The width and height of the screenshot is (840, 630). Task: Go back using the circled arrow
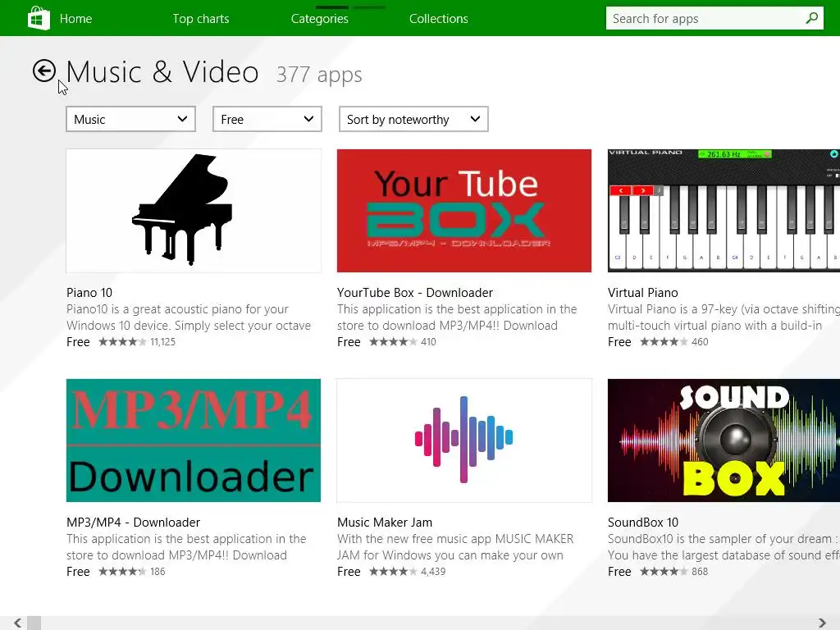click(x=44, y=71)
